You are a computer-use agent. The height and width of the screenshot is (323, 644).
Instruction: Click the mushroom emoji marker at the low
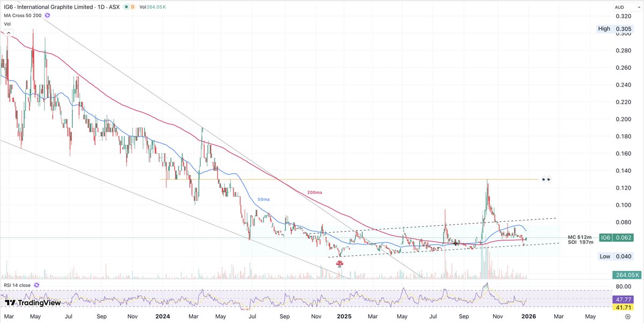[340, 263]
